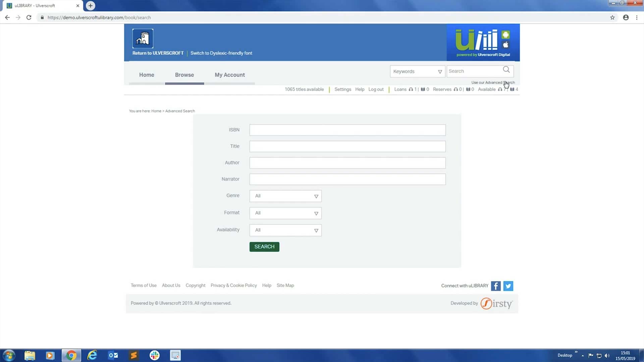Toggle Keywords search type selector

coord(440,72)
